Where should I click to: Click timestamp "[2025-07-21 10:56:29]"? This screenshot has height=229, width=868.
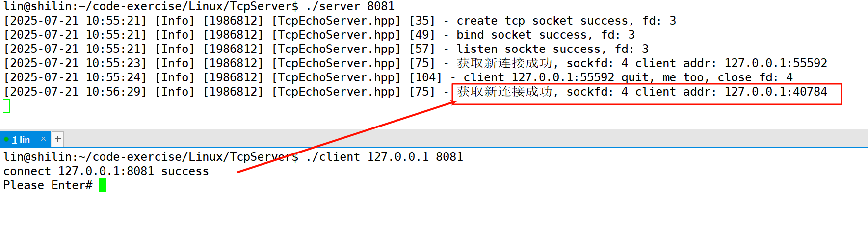click(75, 92)
